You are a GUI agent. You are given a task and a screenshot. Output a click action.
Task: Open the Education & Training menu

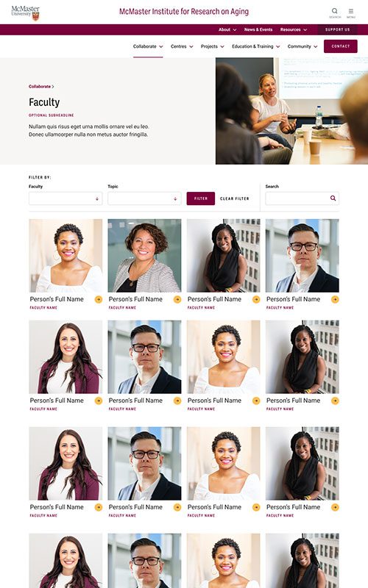click(x=255, y=46)
